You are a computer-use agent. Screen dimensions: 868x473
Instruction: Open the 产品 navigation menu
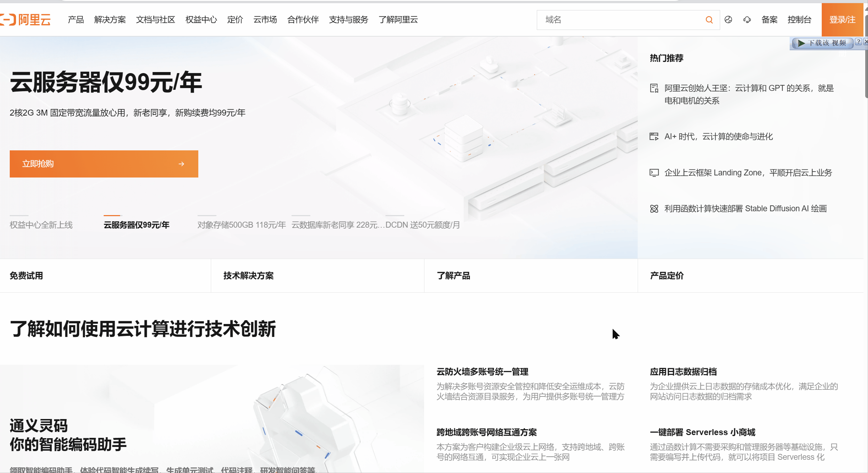click(x=76, y=20)
